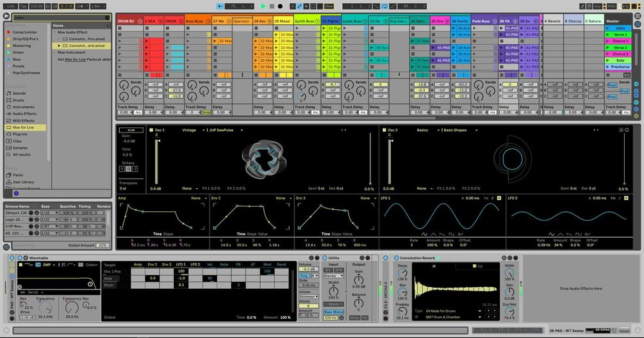Toggle the blue loop switch in control bar
Image resolution: width=644 pixels, height=338 pixels.
[384, 6]
